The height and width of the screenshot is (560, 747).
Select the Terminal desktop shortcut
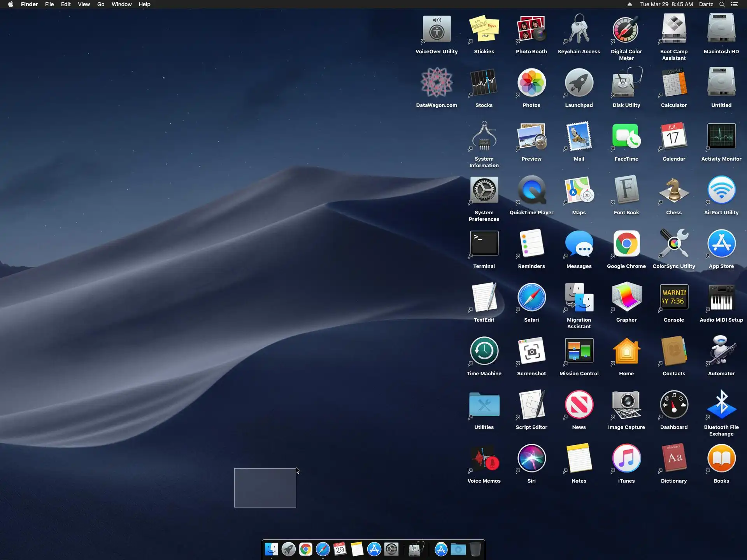click(x=484, y=244)
